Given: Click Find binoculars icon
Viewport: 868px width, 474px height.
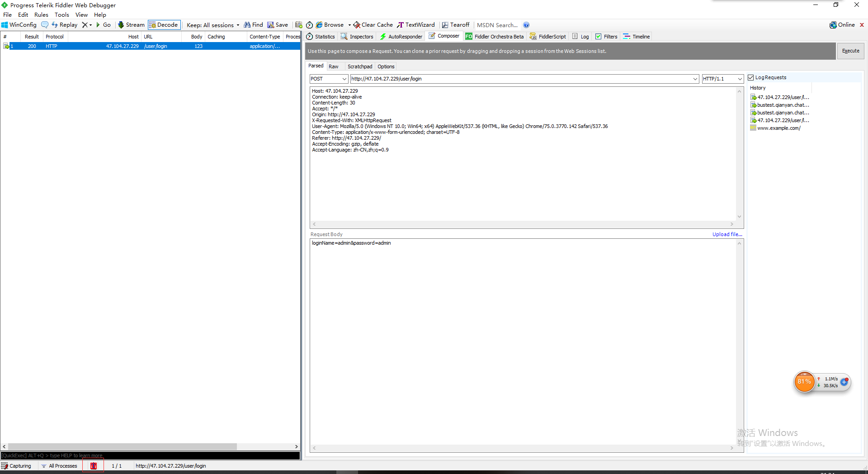Looking at the screenshot, I should (x=253, y=25).
